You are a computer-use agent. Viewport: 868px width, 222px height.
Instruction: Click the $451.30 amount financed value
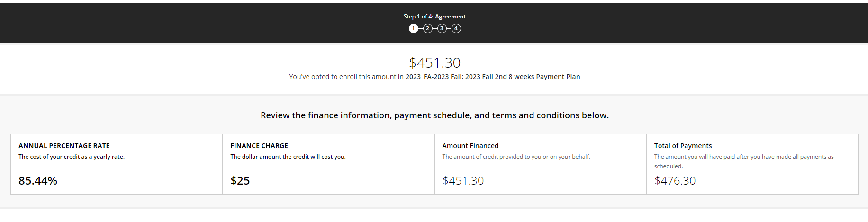463,180
